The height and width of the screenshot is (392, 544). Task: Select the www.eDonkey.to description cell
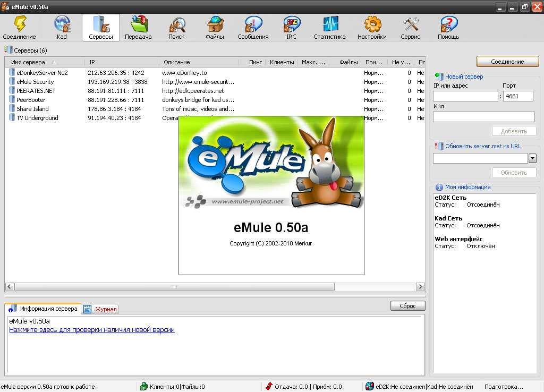tap(184, 72)
